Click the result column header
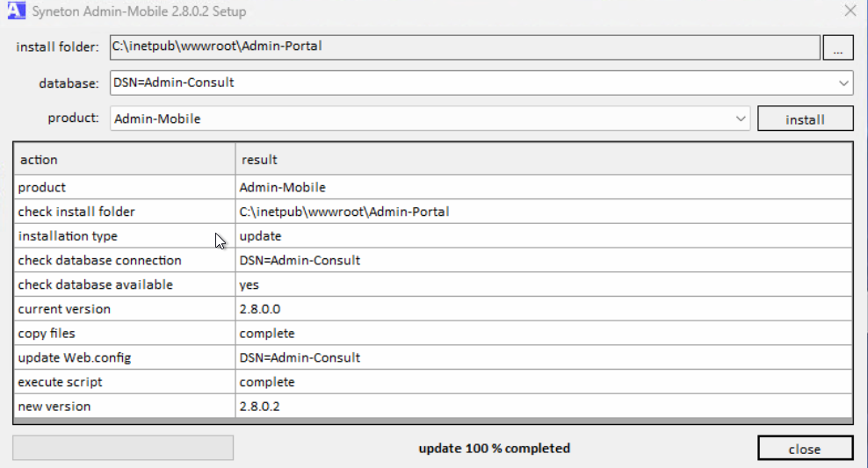Image resolution: width=868 pixels, height=468 pixels. (544, 159)
